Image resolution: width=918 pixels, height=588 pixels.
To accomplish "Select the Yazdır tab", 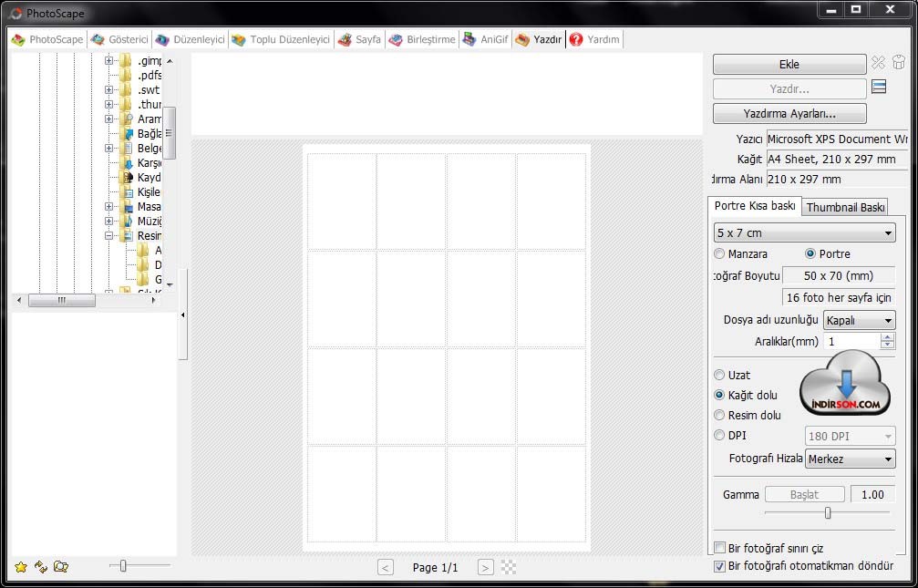I will click(539, 40).
